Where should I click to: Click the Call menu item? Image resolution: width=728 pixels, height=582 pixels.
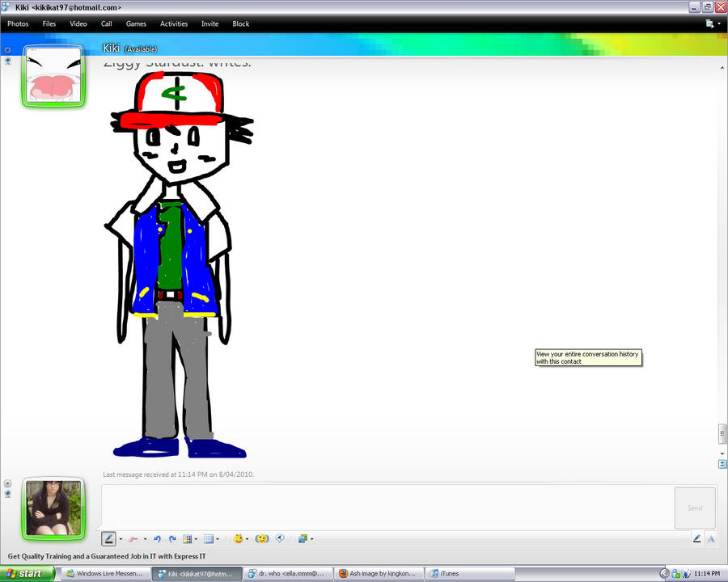pyautogui.click(x=106, y=23)
